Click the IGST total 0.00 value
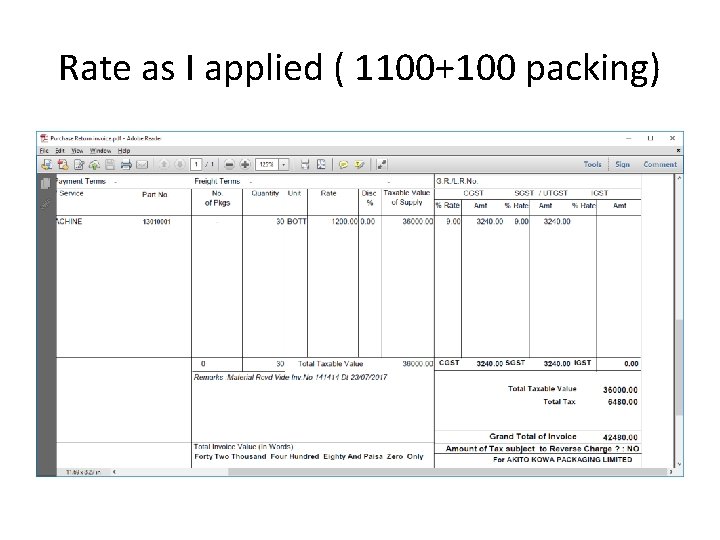 click(x=631, y=364)
